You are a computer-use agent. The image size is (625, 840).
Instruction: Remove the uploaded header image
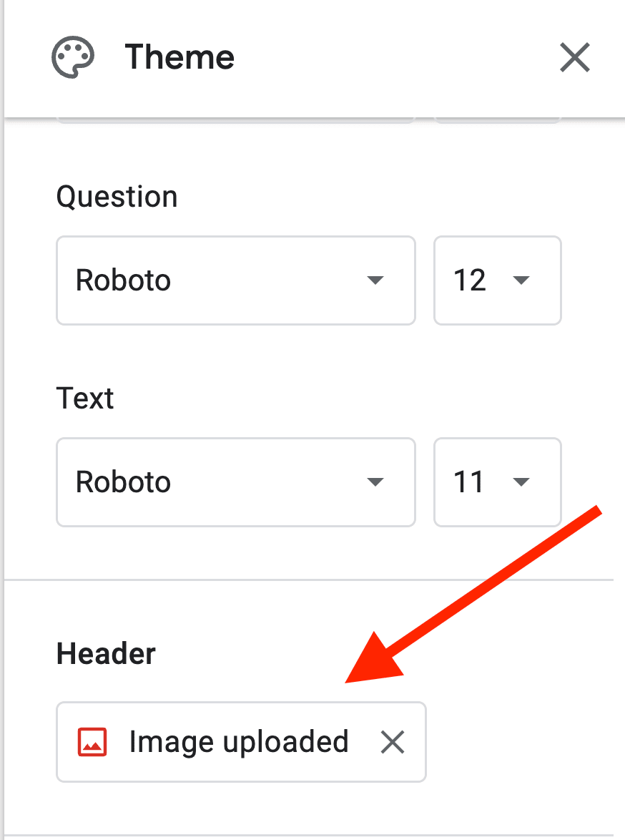coord(393,742)
